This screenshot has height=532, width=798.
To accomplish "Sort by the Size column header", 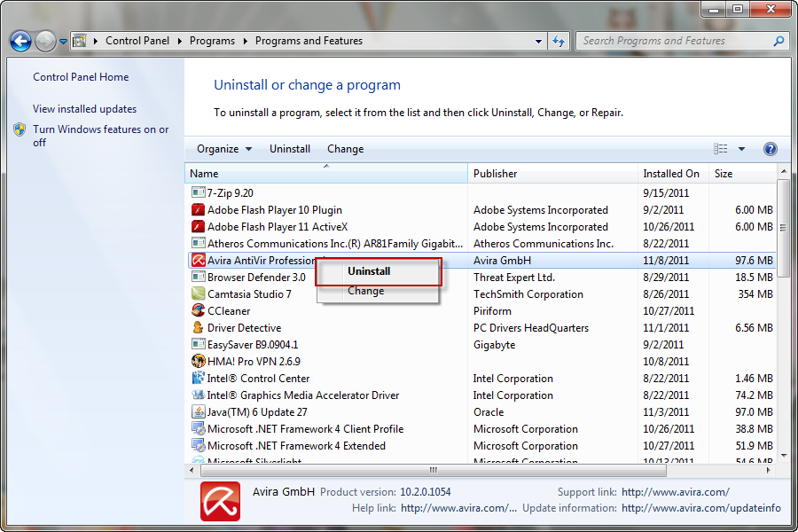I will (742, 174).
